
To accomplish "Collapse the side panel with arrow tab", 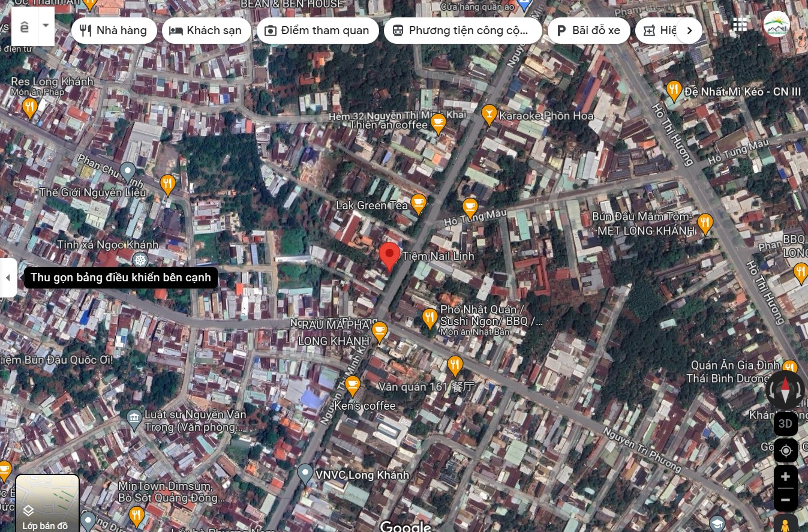I will [8, 278].
